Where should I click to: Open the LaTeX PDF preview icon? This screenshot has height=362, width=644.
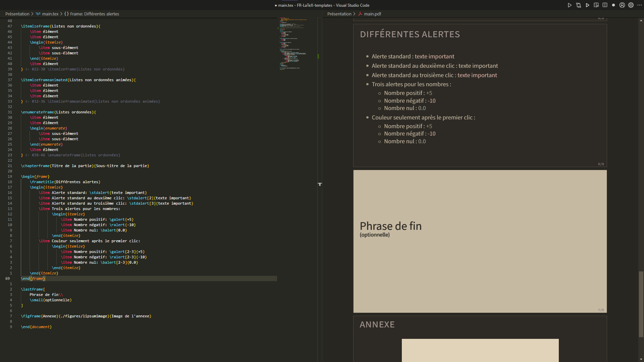(x=596, y=5)
